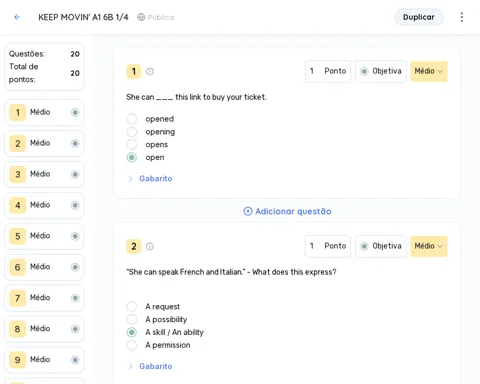Click the Pública visibility label
The width and height of the screenshot is (480, 384).
point(161,17)
